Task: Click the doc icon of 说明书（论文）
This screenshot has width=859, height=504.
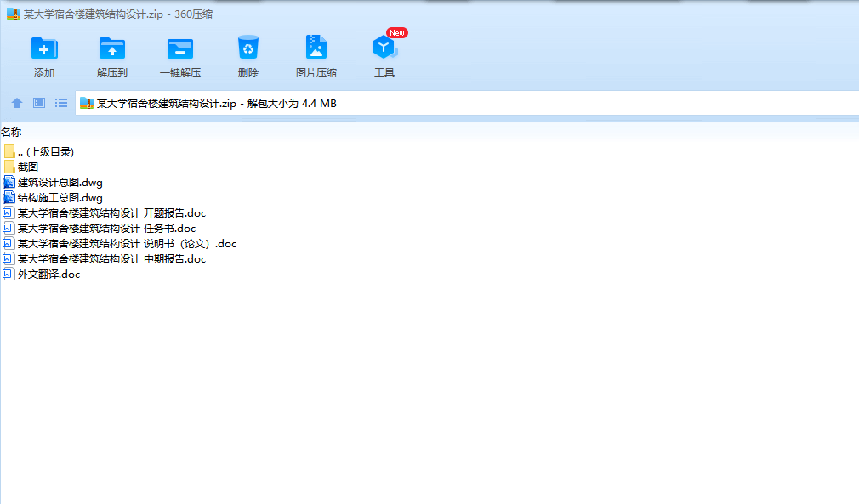Action: pyautogui.click(x=9, y=244)
